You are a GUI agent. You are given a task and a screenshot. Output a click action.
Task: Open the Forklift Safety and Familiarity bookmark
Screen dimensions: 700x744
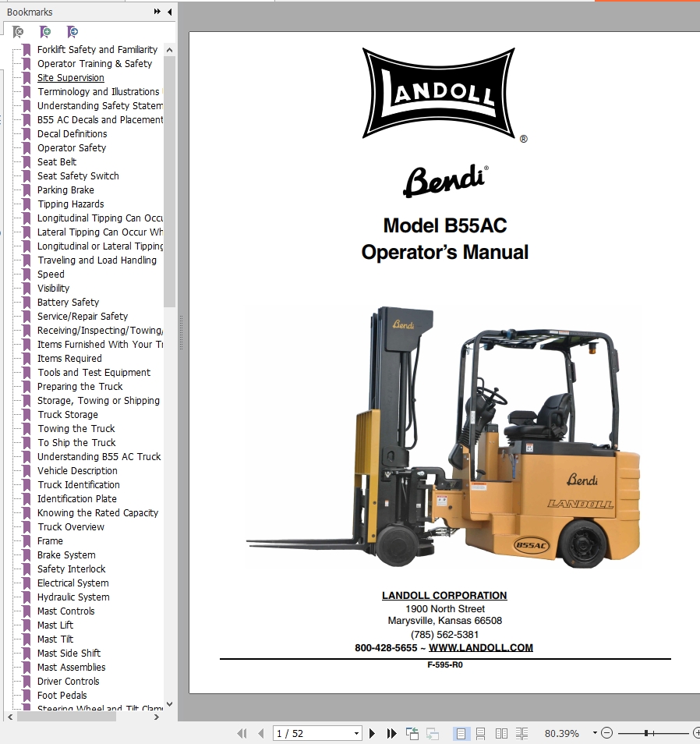click(x=97, y=49)
